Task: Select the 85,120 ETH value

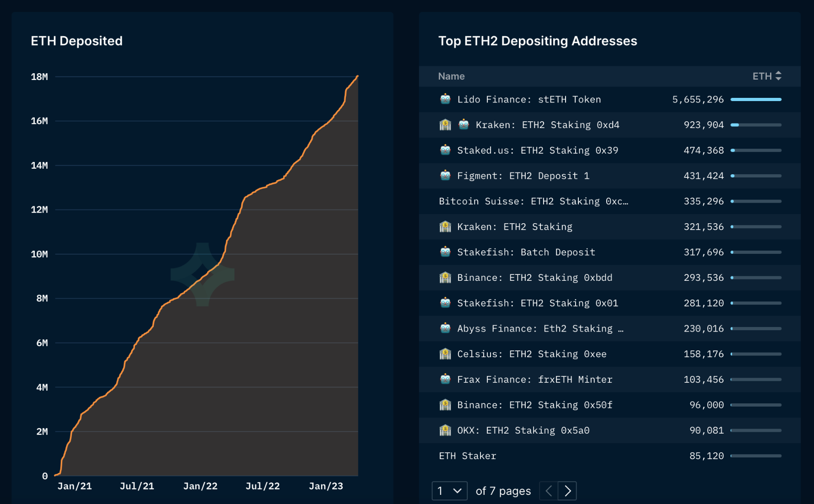Action: tap(706, 456)
